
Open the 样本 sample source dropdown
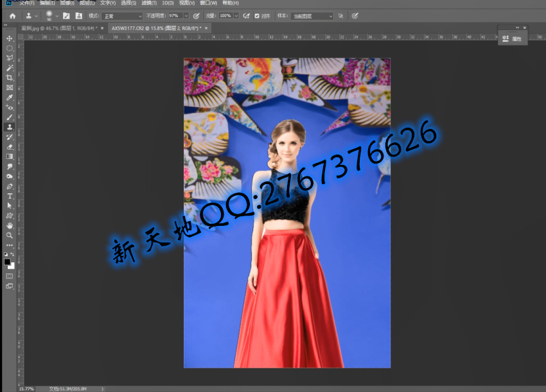[312, 15]
